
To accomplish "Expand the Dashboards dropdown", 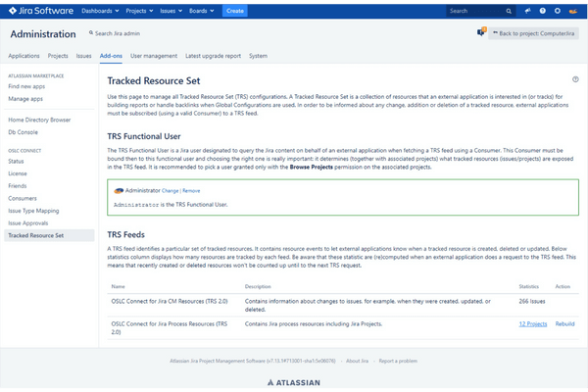I will click(100, 11).
